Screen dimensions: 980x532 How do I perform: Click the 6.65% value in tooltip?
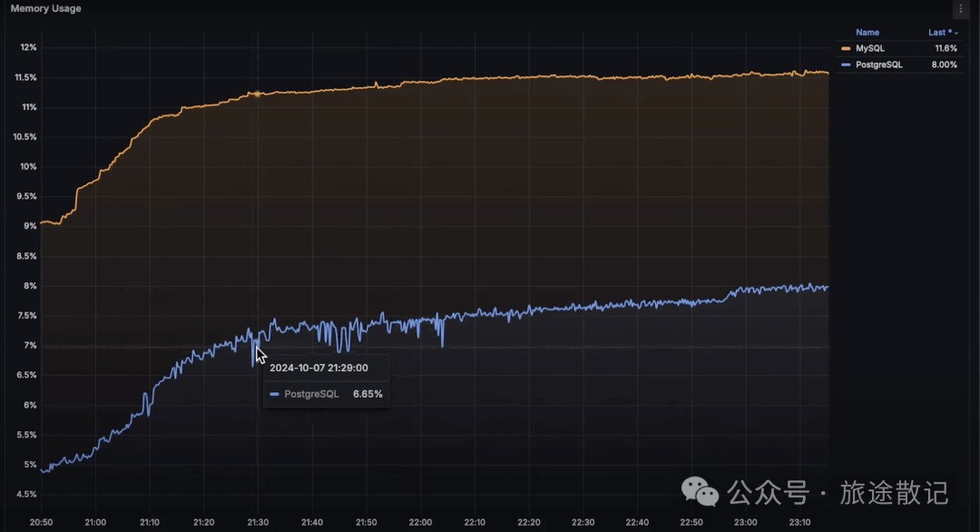coord(367,395)
